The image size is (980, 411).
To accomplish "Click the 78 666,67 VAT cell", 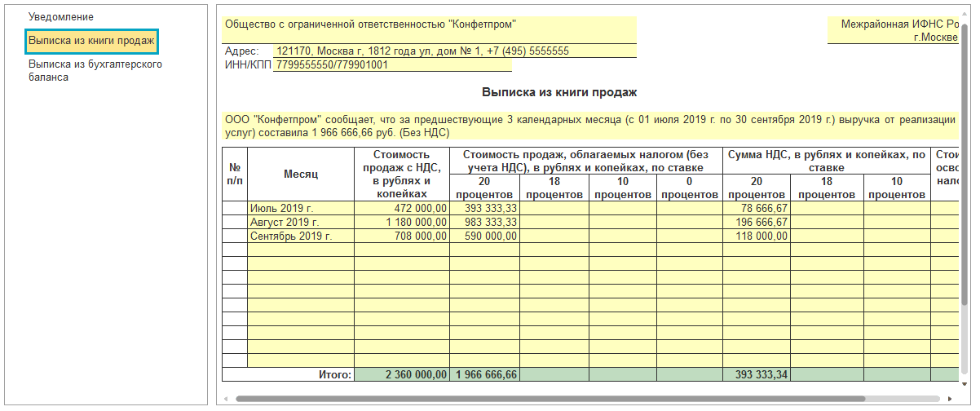I will pos(757,209).
